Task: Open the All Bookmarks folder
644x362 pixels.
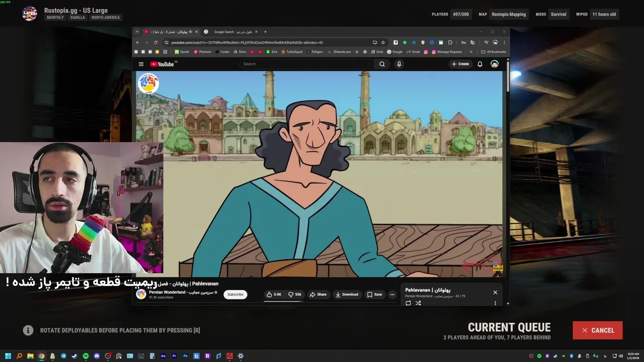Action: point(494,52)
